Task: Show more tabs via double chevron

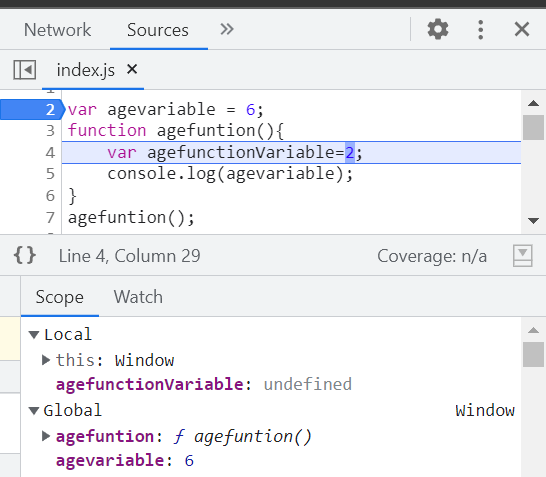Action: pos(227,29)
